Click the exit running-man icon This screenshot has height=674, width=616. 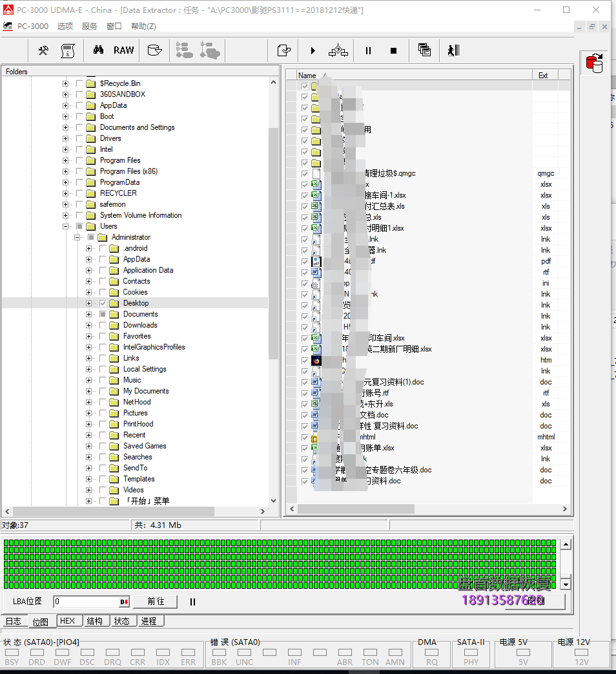[454, 50]
